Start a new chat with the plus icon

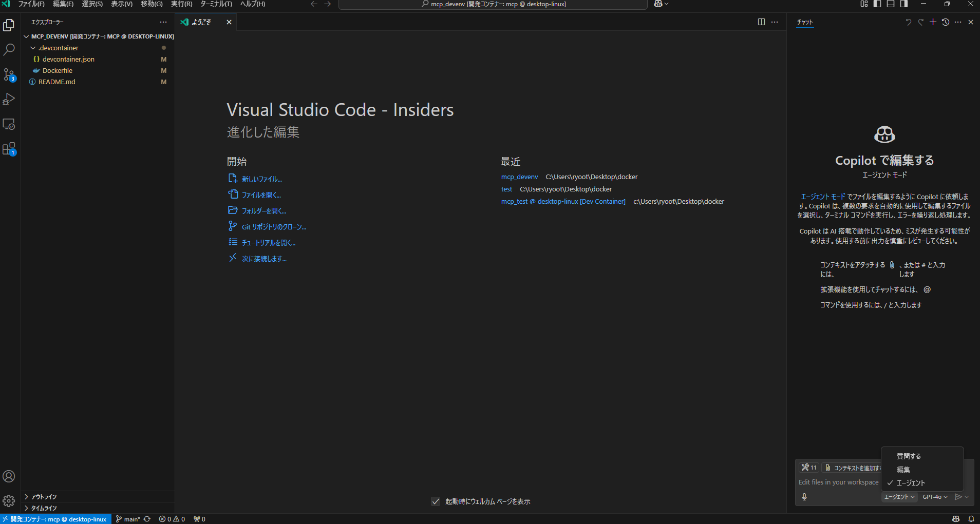pos(933,22)
